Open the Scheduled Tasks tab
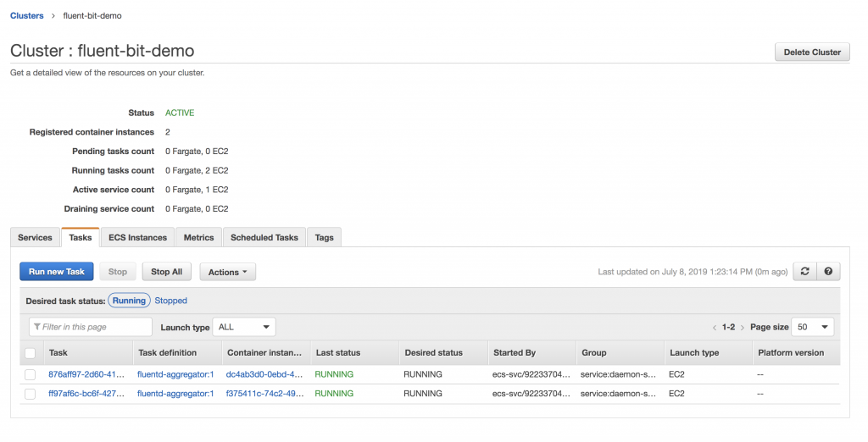The height and width of the screenshot is (442, 868). pyautogui.click(x=264, y=237)
